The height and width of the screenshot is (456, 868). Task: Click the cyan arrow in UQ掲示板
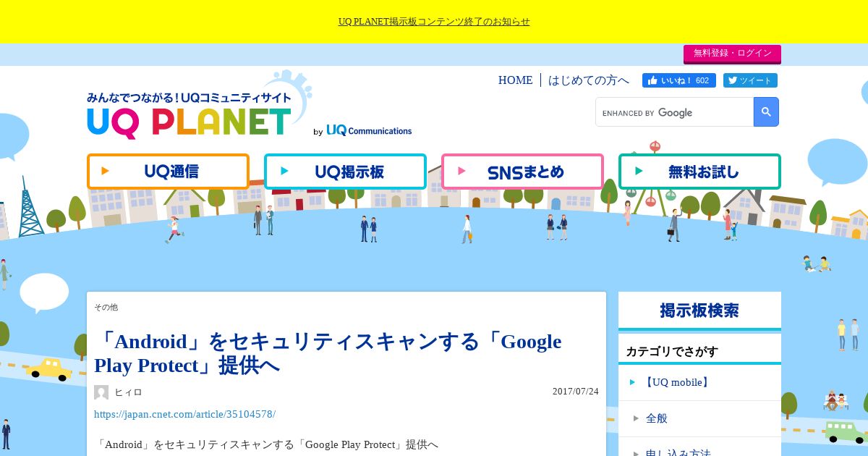pyautogui.click(x=285, y=171)
